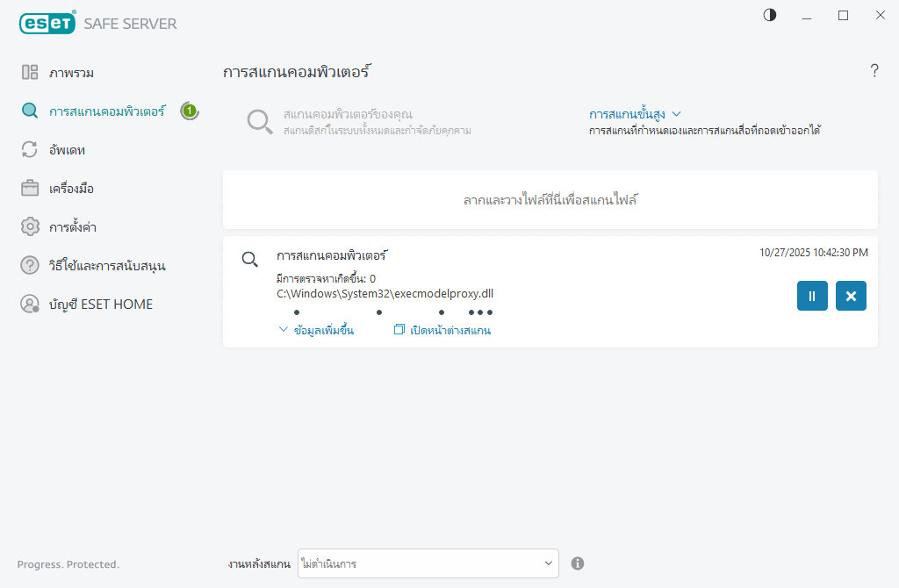Click the บัญชี ESET HOME account icon
The width and height of the screenshot is (899, 588).
29,304
